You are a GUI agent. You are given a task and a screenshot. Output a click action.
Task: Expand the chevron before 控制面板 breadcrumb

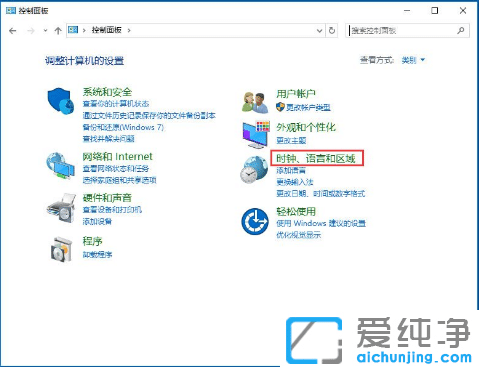point(84,30)
